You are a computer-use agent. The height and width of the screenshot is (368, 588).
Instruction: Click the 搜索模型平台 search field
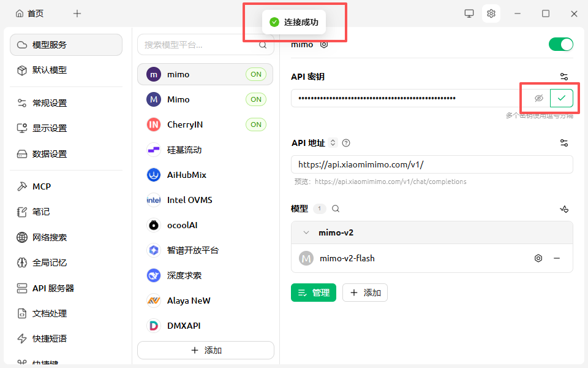click(199, 45)
